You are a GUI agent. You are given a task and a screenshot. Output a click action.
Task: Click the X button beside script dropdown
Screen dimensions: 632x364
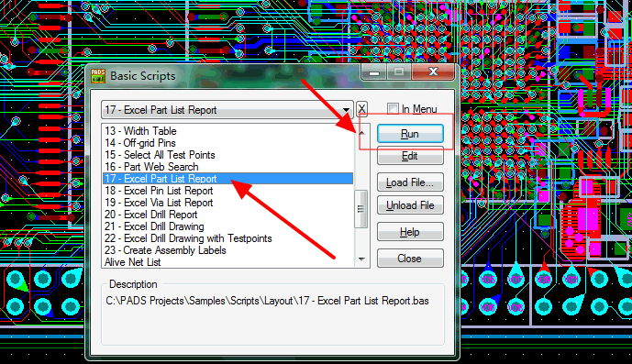[x=361, y=109]
